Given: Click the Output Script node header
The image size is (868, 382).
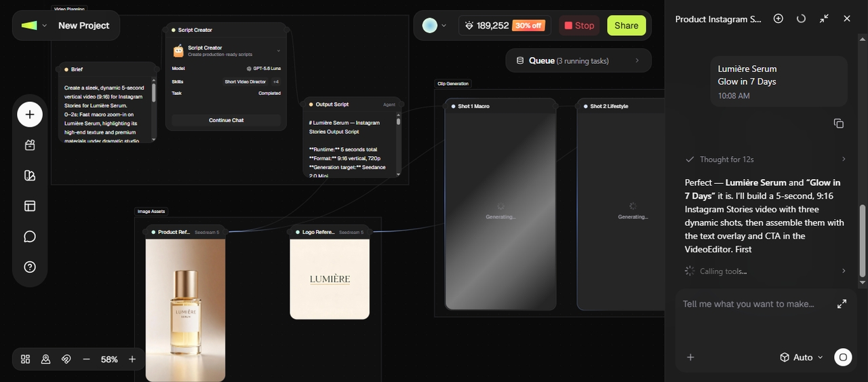Looking at the screenshot, I should tap(353, 104).
